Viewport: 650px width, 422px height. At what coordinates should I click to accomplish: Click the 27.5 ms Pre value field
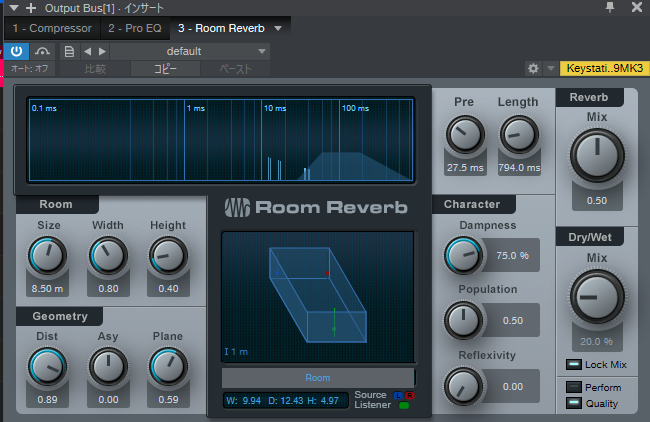[465, 167]
